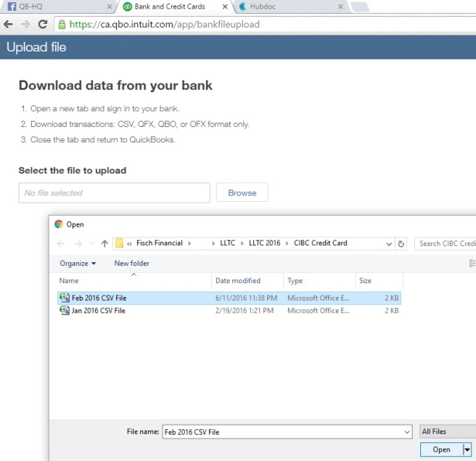Screen dimensions: 476x461
Task: Navigate to Fisch Financial in breadcrumb
Action: (160, 243)
